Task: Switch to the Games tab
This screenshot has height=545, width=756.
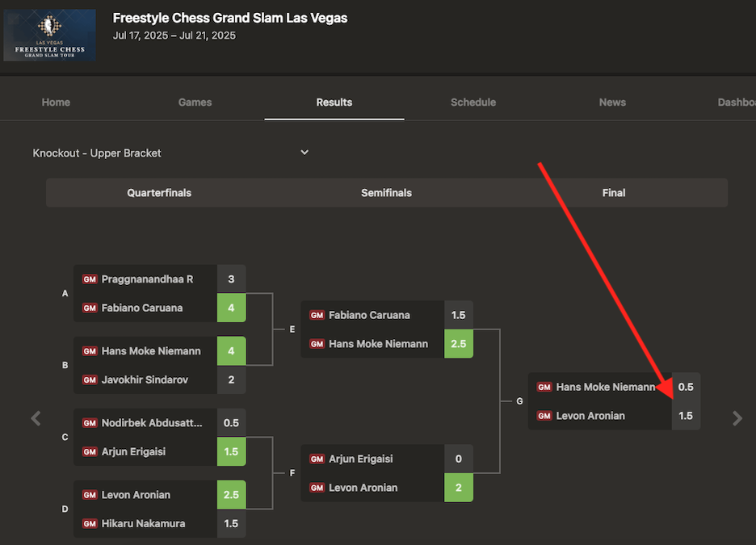Action: coord(195,103)
